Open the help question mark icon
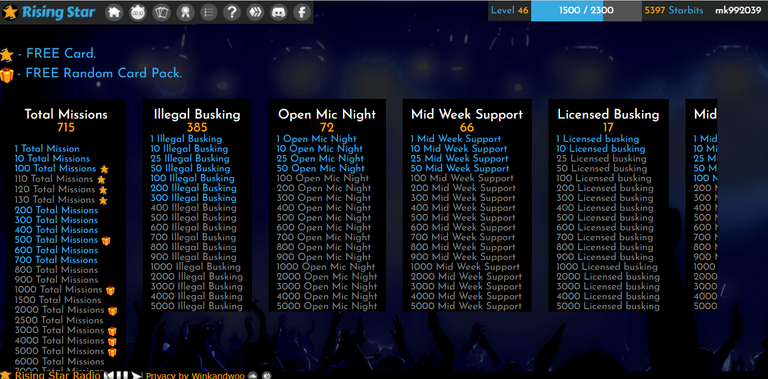The height and width of the screenshot is (379, 768). coord(232,12)
